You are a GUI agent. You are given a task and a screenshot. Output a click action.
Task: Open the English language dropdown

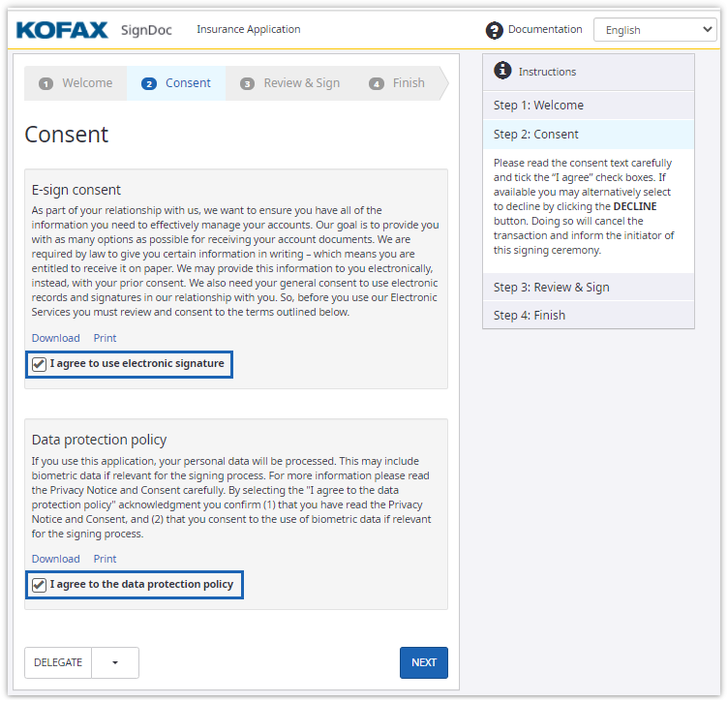[655, 30]
